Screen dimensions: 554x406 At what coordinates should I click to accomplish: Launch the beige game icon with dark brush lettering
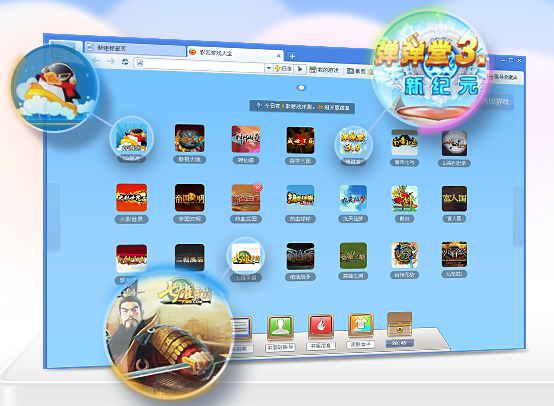tap(404, 142)
